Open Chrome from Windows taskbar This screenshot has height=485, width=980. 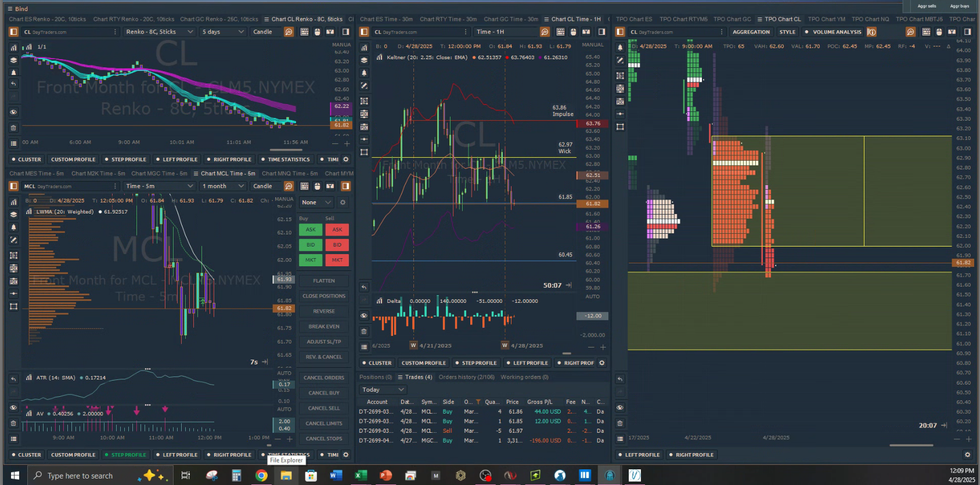(261, 476)
